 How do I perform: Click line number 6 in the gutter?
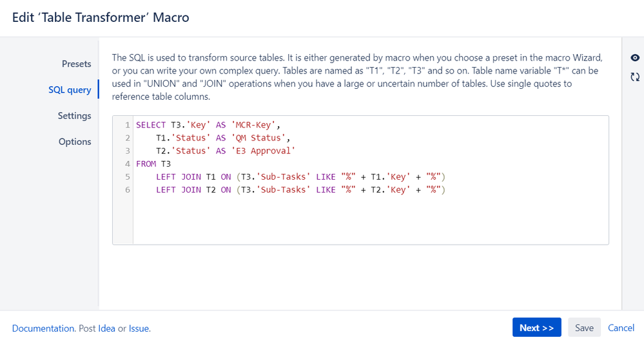(128, 190)
